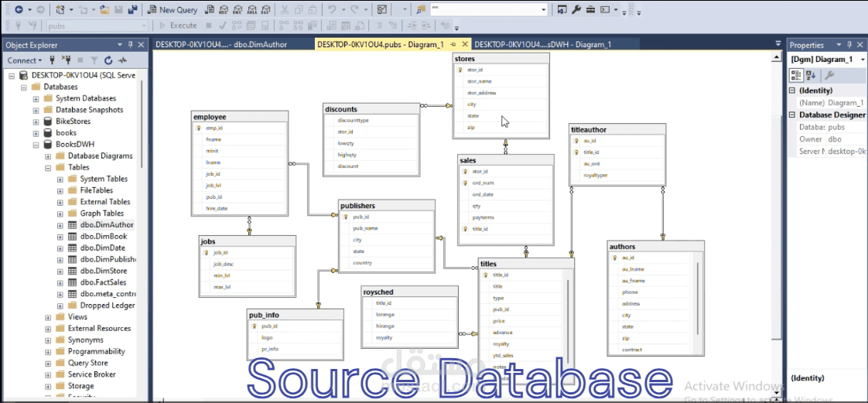Image resolution: width=868 pixels, height=403 pixels.
Task: Click the activity monitor icon in toolbar
Action: coord(382,10)
